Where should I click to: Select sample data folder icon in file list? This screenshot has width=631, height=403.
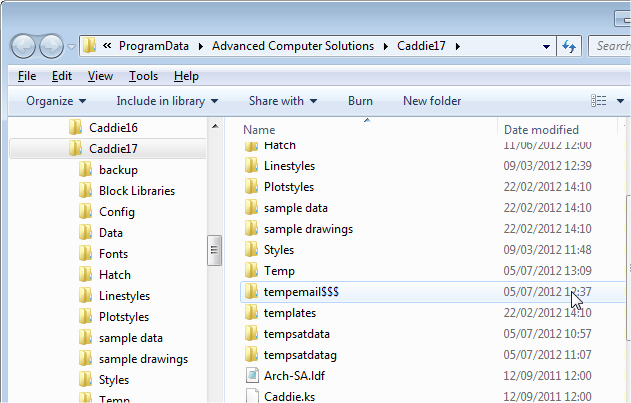pos(252,207)
